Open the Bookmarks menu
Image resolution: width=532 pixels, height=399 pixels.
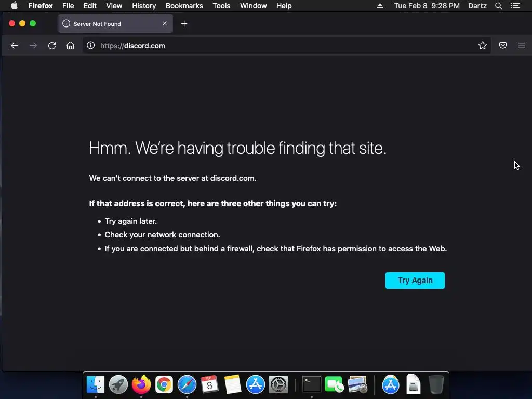pyautogui.click(x=184, y=6)
